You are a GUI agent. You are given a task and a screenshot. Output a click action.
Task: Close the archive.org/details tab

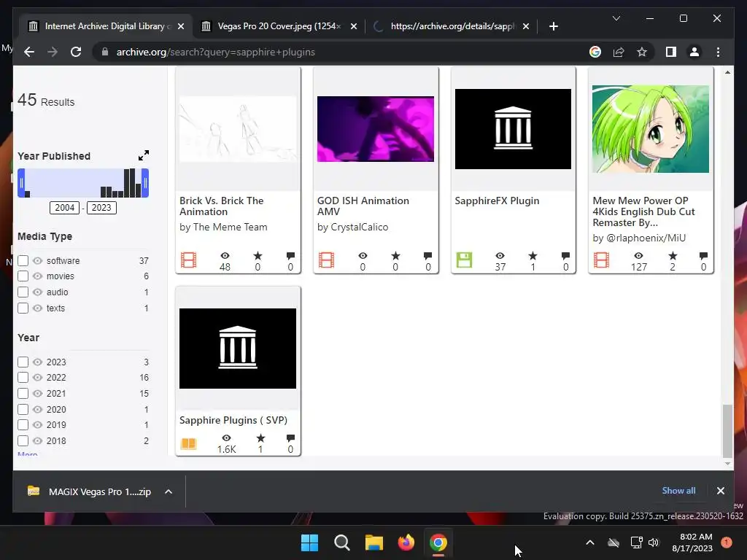526,26
